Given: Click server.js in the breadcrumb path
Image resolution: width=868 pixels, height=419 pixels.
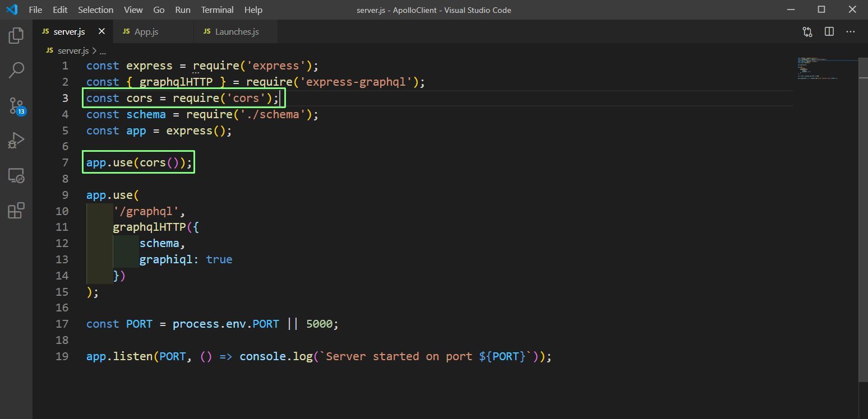Looking at the screenshot, I should pyautogui.click(x=73, y=51).
